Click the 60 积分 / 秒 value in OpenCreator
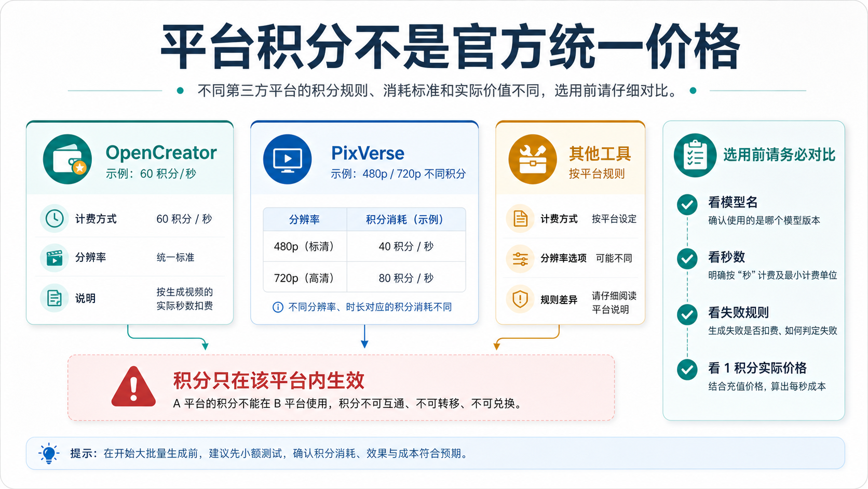 point(184,219)
